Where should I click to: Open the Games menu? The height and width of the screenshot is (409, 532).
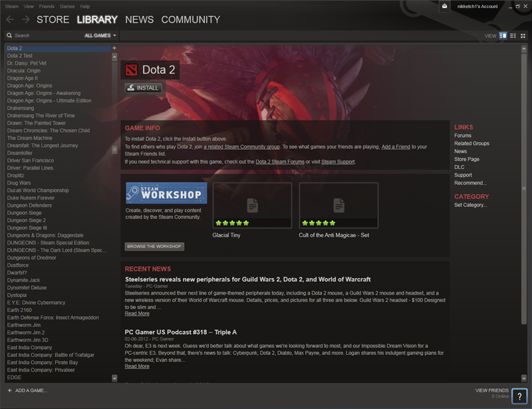67,7
